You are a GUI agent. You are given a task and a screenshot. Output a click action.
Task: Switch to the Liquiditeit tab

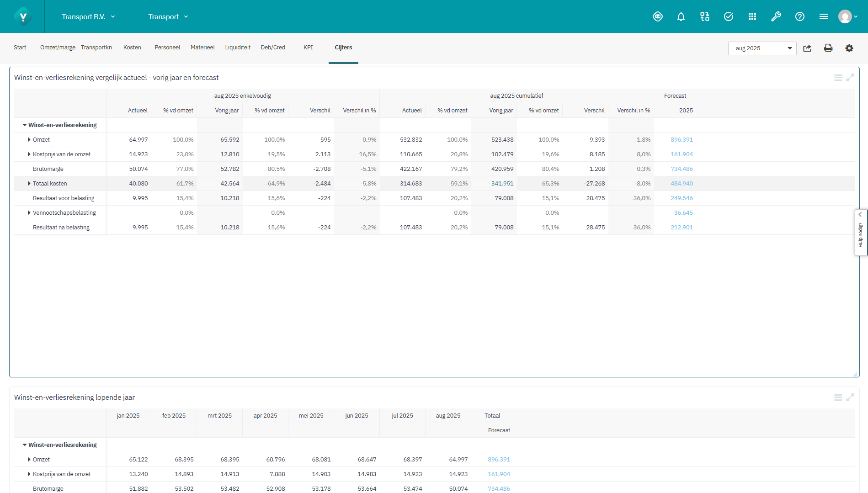(x=238, y=48)
